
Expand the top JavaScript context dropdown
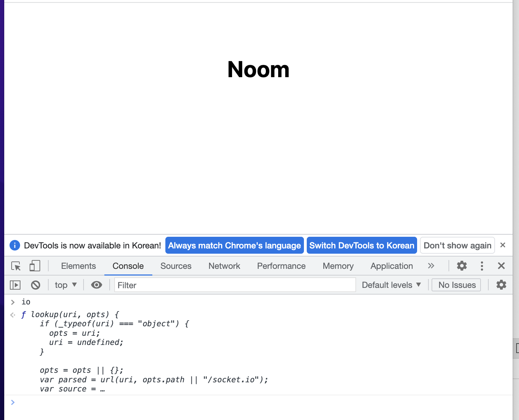[x=66, y=285]
